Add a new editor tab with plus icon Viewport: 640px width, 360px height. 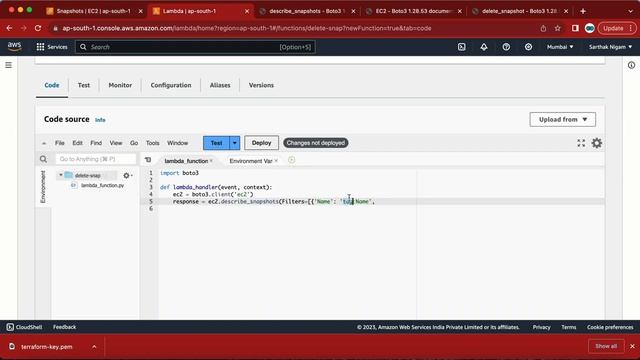[x=291, y=160]
